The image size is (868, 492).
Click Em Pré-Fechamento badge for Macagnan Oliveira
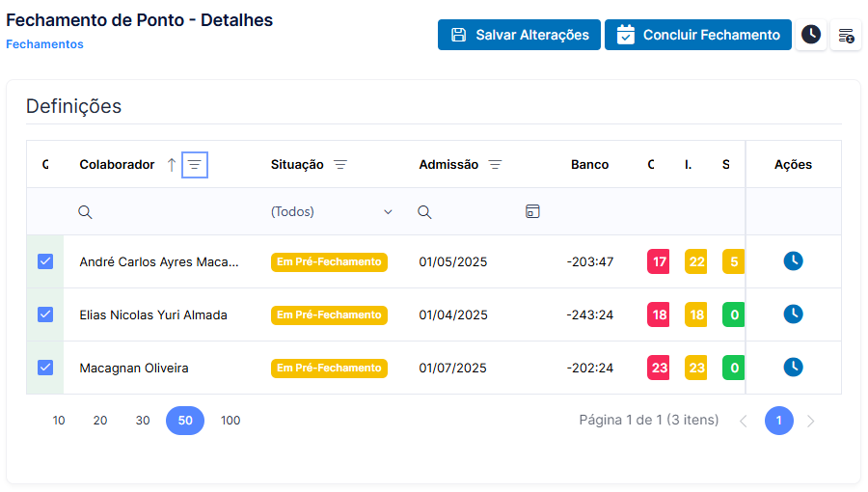tap(329, 368)
